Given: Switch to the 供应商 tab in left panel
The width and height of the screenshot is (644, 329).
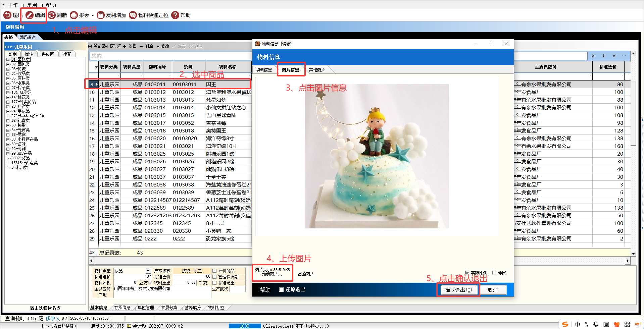Looking at the screenshot, I should tap(48, 54).
